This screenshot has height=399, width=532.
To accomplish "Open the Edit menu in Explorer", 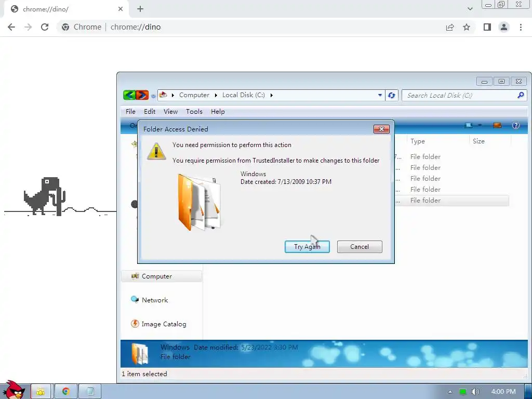I will [149, 112].
